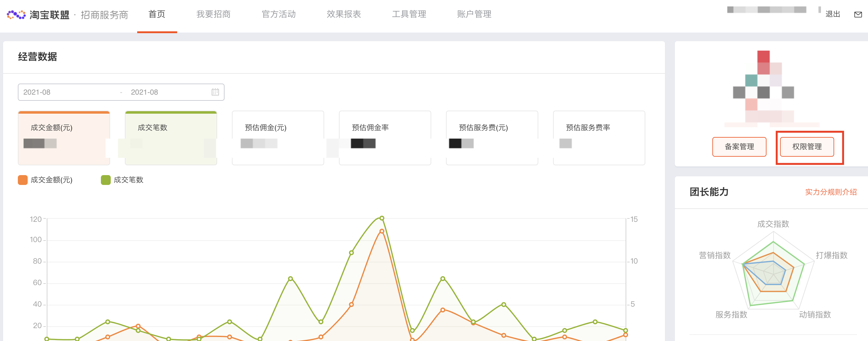The height and width of the screenshot is (341, 868).
Task: Click the Taobao Alliance logo
Action: click(38, 15)
